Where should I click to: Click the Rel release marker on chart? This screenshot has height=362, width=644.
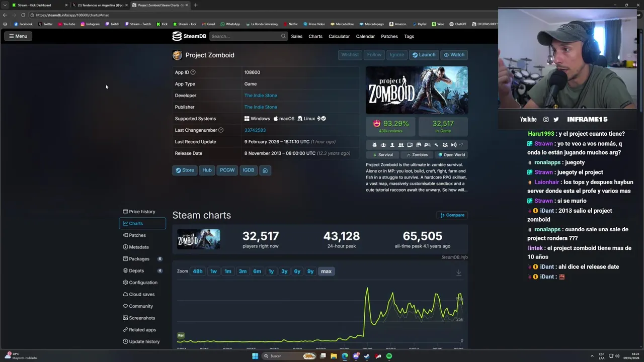pos(181,335)
